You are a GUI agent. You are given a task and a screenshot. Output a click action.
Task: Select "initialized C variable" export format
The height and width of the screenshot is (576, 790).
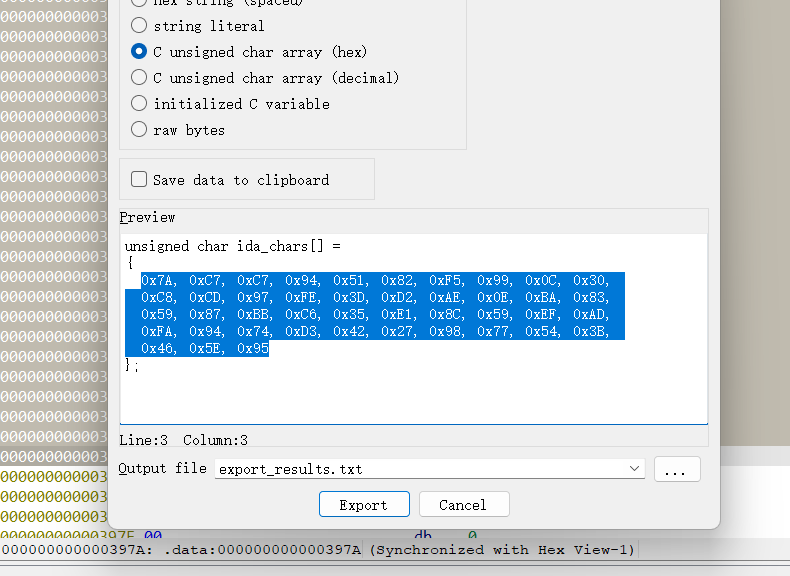point(139,104)
